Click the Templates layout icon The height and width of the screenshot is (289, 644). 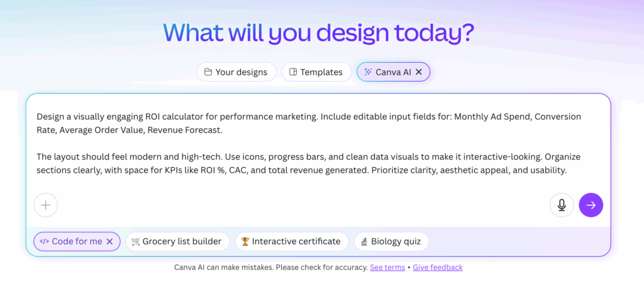click(293, 72)
